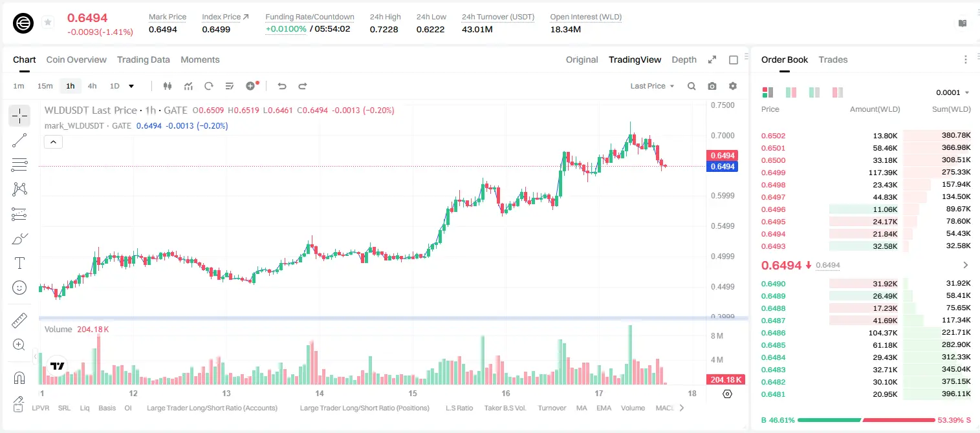Select the ruler measure tool

point(19,321)
